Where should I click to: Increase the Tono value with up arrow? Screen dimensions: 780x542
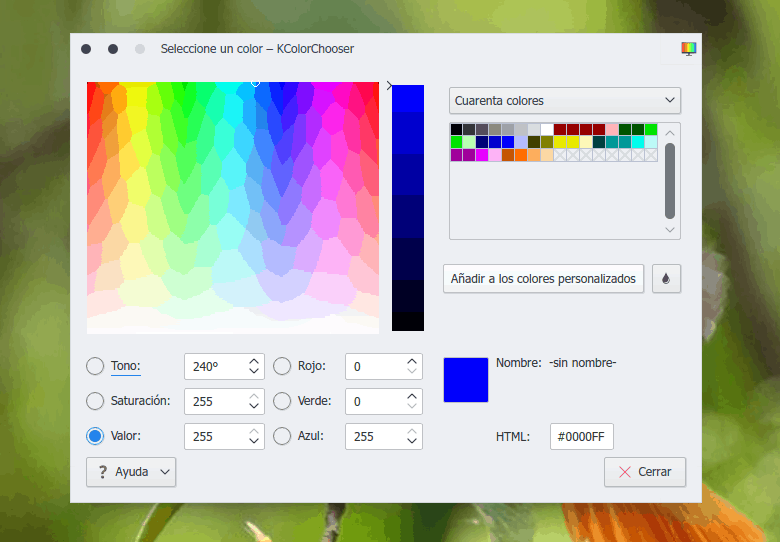point(254,361)
